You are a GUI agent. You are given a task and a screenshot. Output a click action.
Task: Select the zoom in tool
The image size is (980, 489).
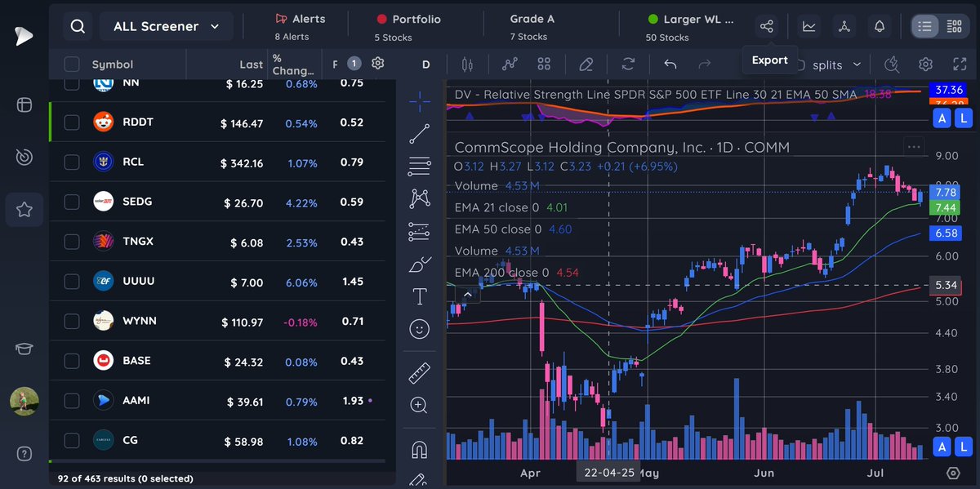420,405
